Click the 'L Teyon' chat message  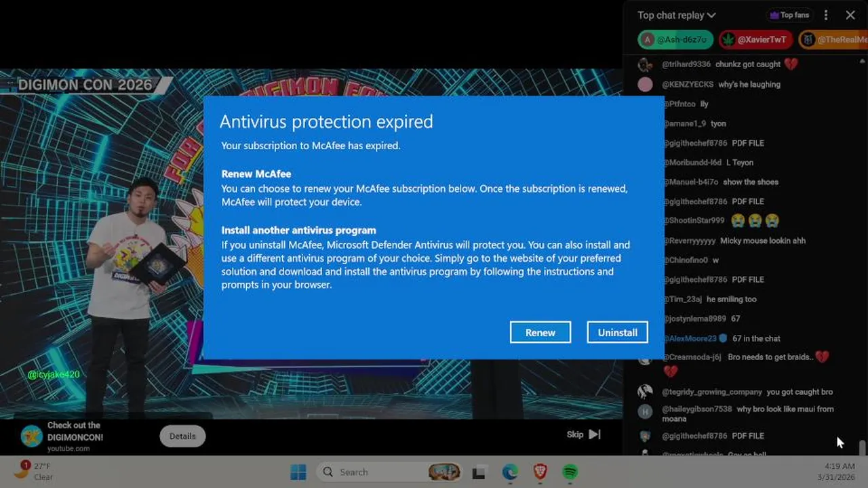(740, 163)
